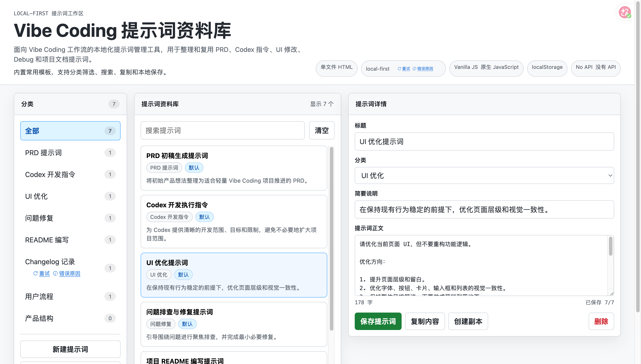The image size is (641, 364).
Task: Click 错误原因 link under Changelog 记录
Action: pos(66,274)
